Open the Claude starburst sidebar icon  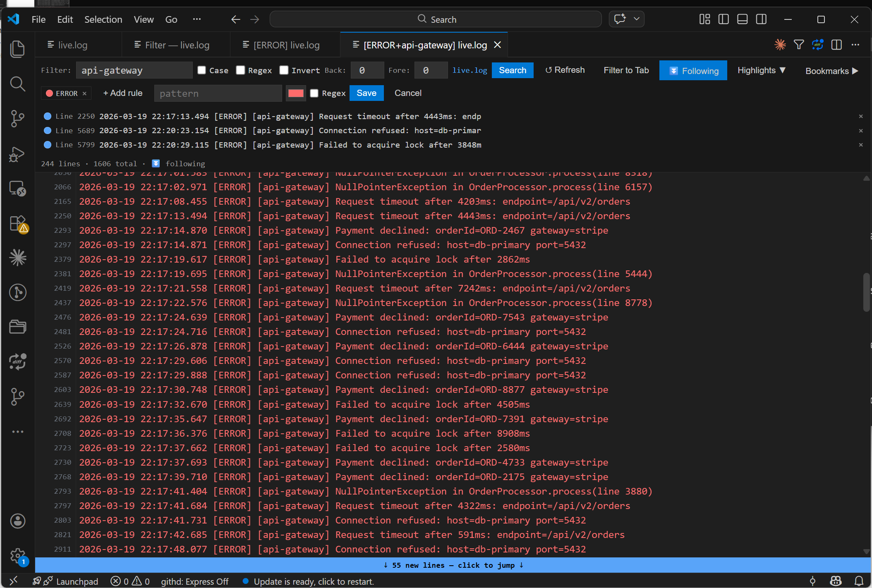tap(17, 258)
